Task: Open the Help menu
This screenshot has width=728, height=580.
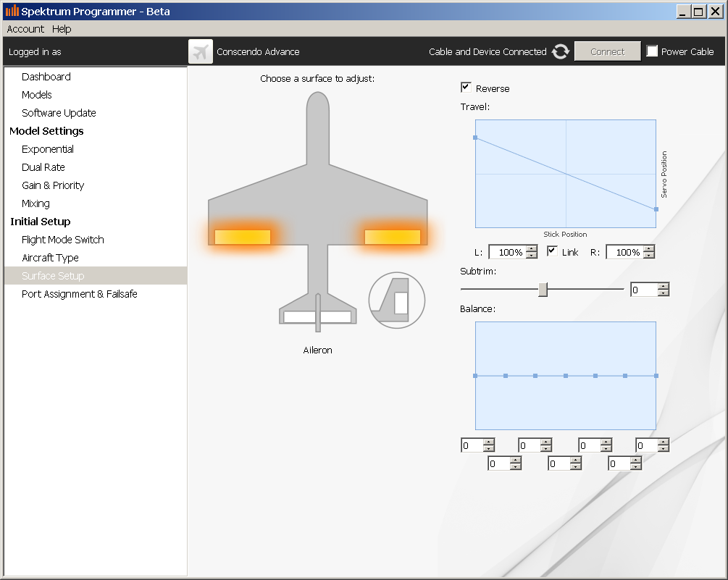Action: 62,29
